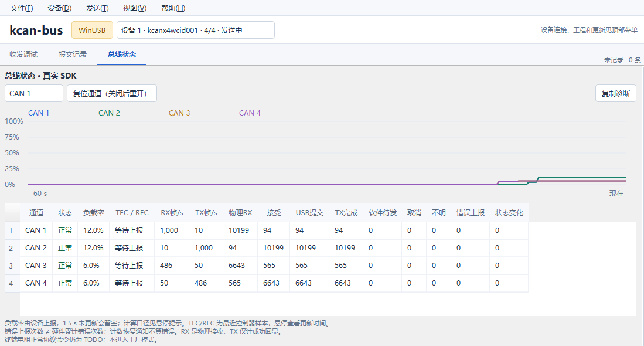Click the 不明 column header
Viewport: 644px width, 346px height.
tap(439, 212)
